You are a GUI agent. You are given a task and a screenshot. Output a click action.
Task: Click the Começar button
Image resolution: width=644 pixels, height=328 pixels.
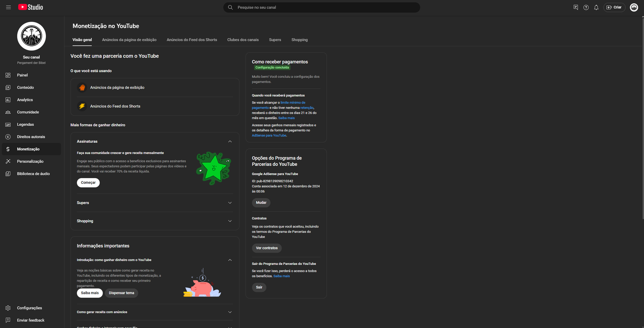pyautogui.click(x=88, y=183)
